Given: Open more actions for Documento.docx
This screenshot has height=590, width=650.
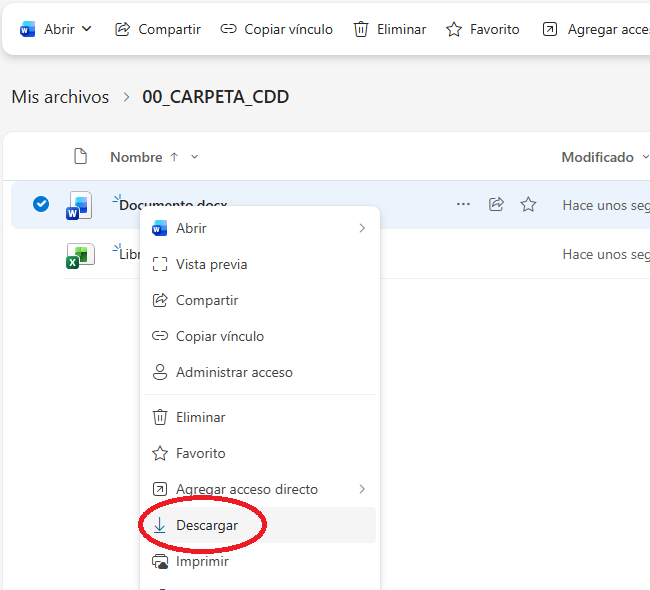Looking at the screenshot, I should 463,204.
